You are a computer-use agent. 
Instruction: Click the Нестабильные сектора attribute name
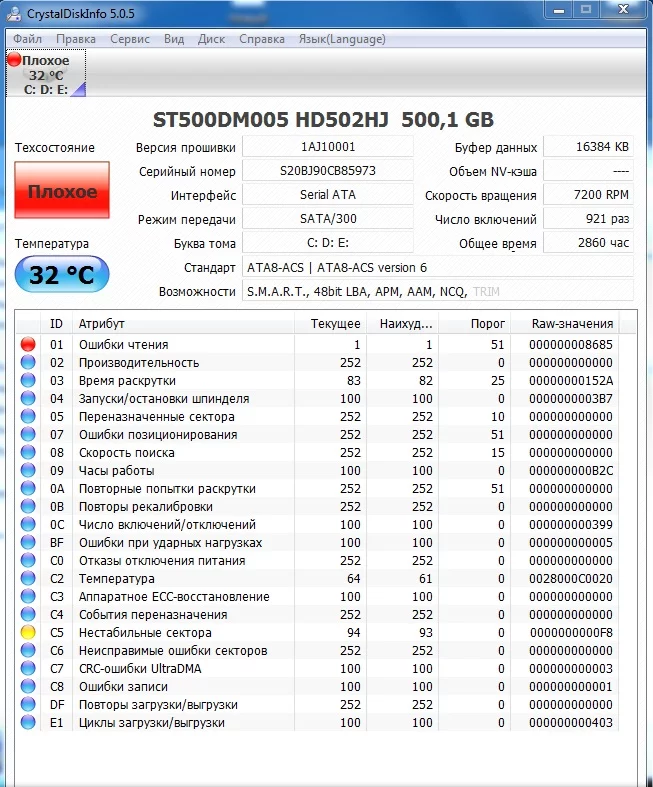coord(145,632)
